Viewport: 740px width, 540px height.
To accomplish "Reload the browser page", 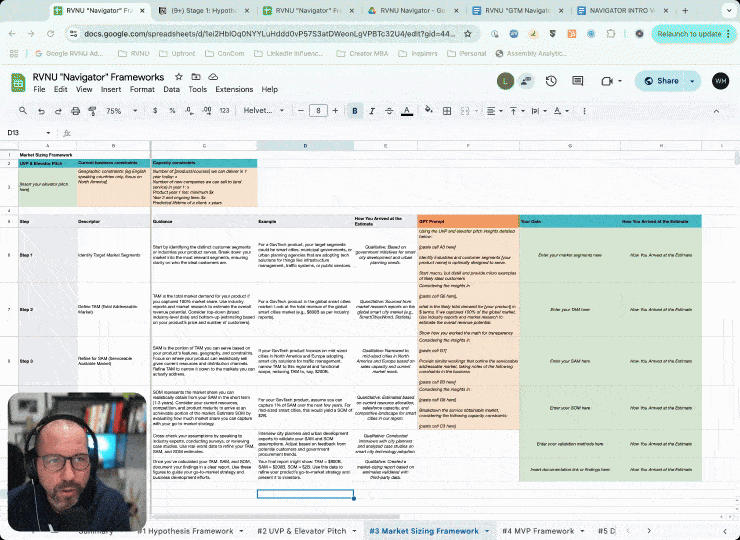I will pyautogui.click(x=50, y=34).
